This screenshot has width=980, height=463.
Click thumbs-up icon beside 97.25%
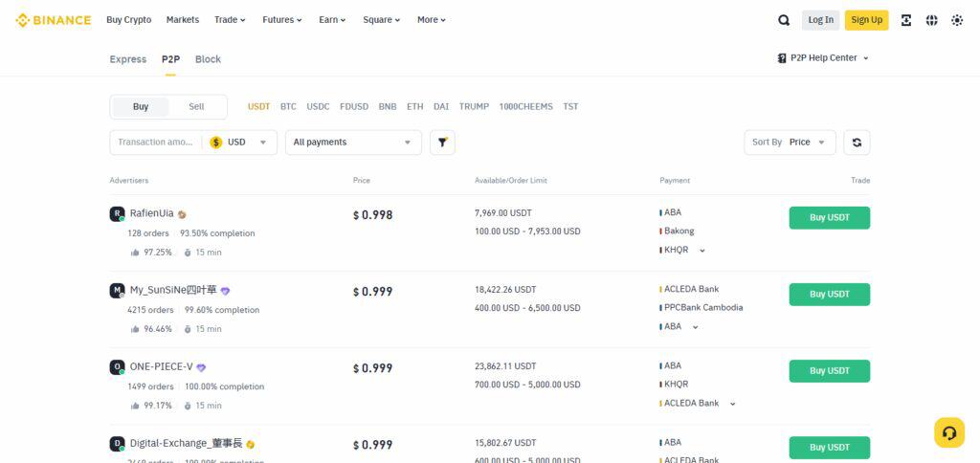coord(135,253)
